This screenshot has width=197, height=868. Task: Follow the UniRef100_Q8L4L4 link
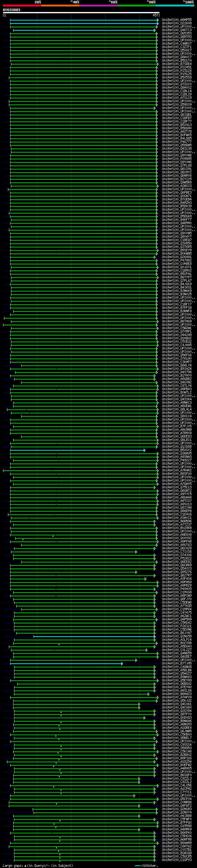(176, 410)
